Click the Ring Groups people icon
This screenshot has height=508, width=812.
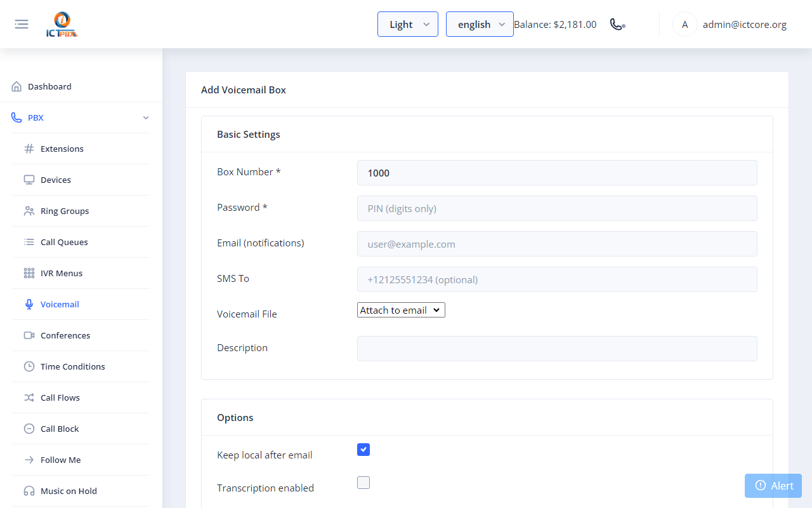point(29,211)
